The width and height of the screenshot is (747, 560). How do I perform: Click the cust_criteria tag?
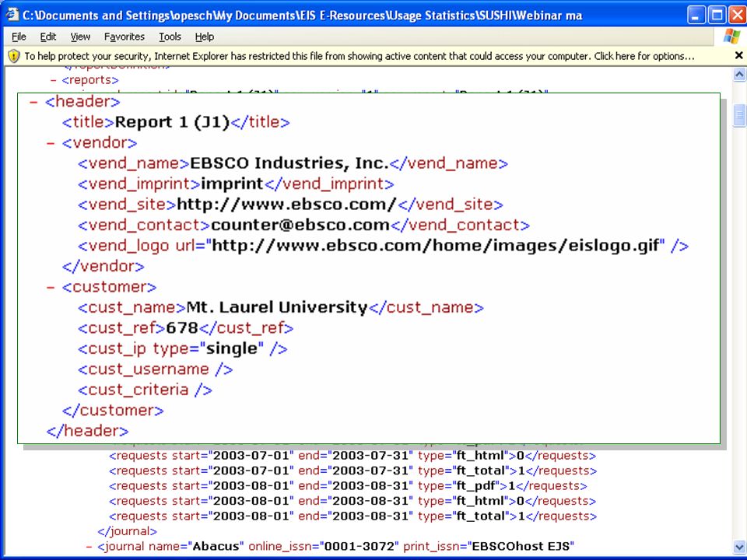point(145,390)
